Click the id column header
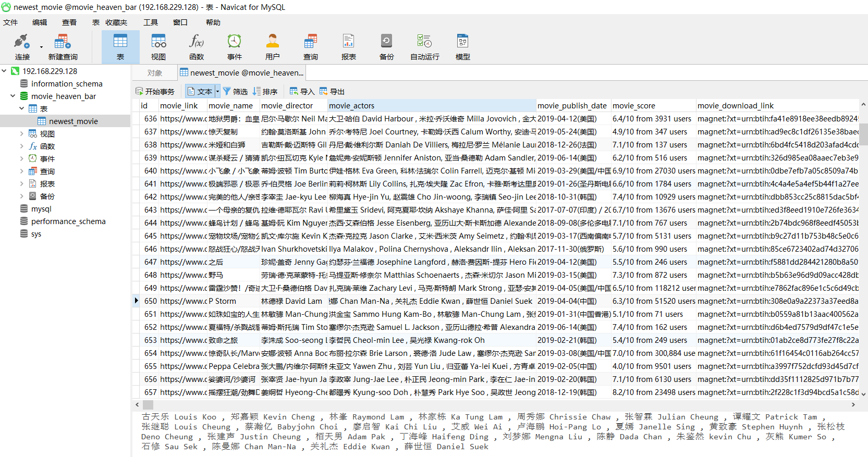 pyautogui.click(x=149, y=106)
